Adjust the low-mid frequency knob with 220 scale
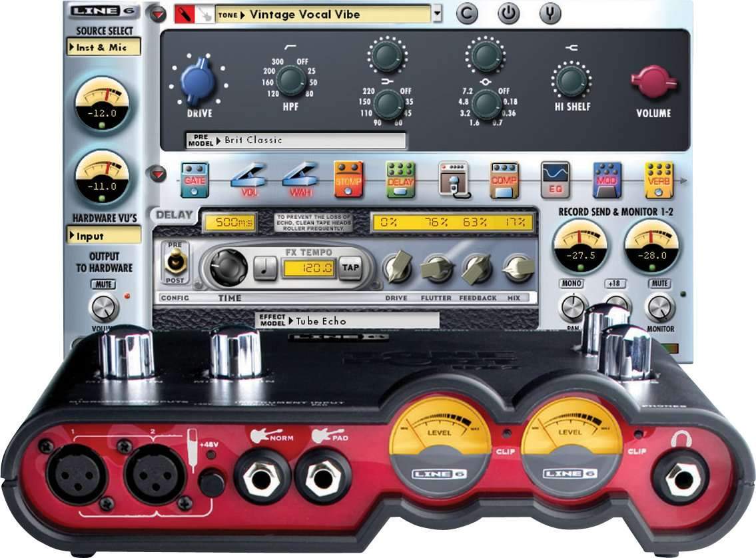Screen dimensions: 756x558 pyautogui.click(x=388, y=105)
